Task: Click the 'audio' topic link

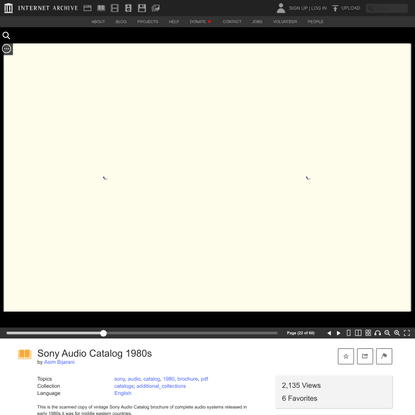Action: [x=134, y=379]
